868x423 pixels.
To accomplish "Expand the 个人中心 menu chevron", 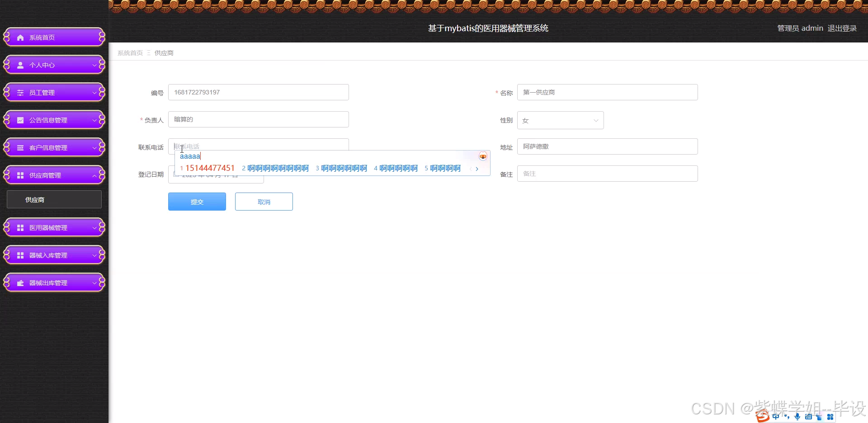I will pos(94,66).
